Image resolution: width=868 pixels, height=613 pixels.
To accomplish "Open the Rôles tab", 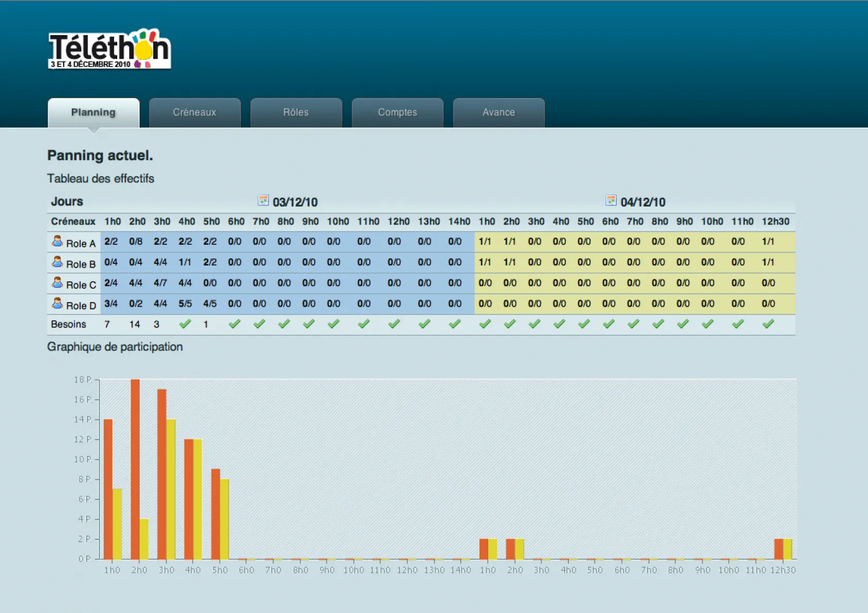I will coord(296,112).
